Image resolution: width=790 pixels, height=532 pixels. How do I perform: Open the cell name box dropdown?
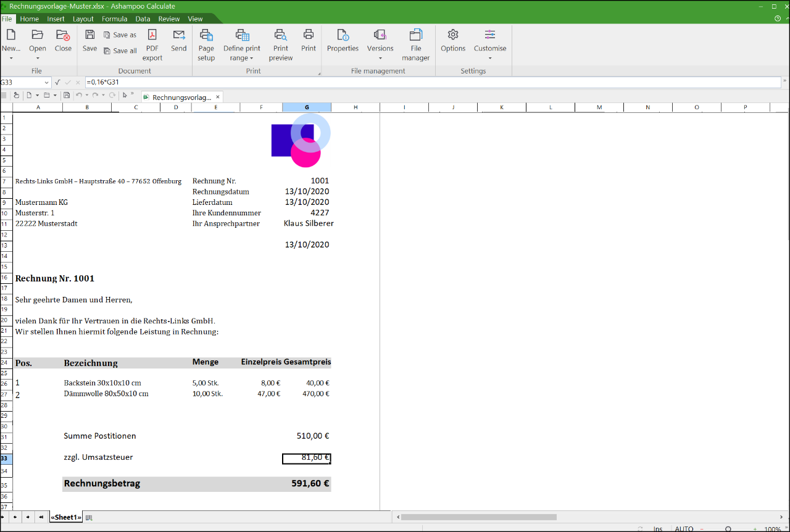click(47, 82)
